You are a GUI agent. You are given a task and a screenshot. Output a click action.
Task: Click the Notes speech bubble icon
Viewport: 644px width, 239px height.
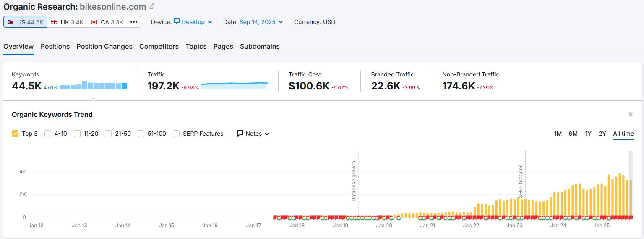[240, 134]
